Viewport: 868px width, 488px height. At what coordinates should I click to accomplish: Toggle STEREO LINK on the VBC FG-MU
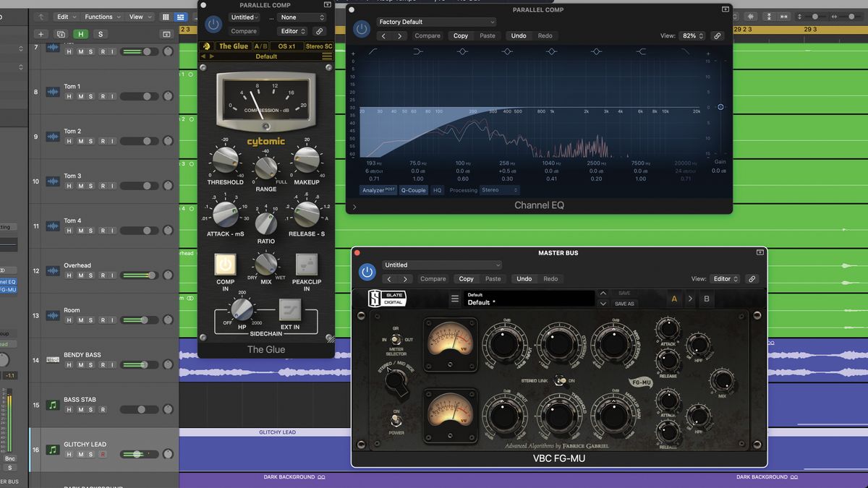coord(561,380)
